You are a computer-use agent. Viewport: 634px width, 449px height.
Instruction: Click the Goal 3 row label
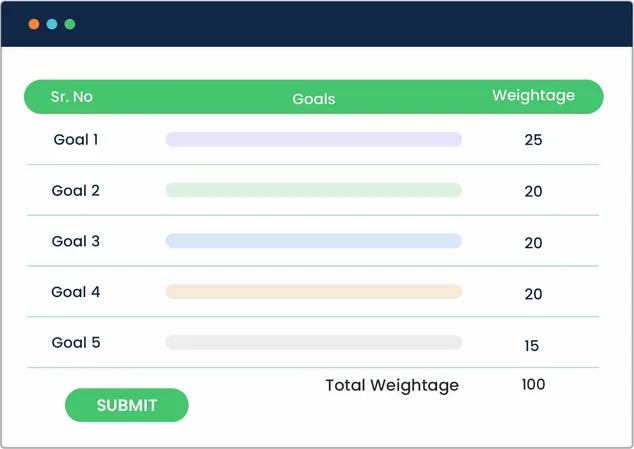pyautogui.click(x=76, y=241)
